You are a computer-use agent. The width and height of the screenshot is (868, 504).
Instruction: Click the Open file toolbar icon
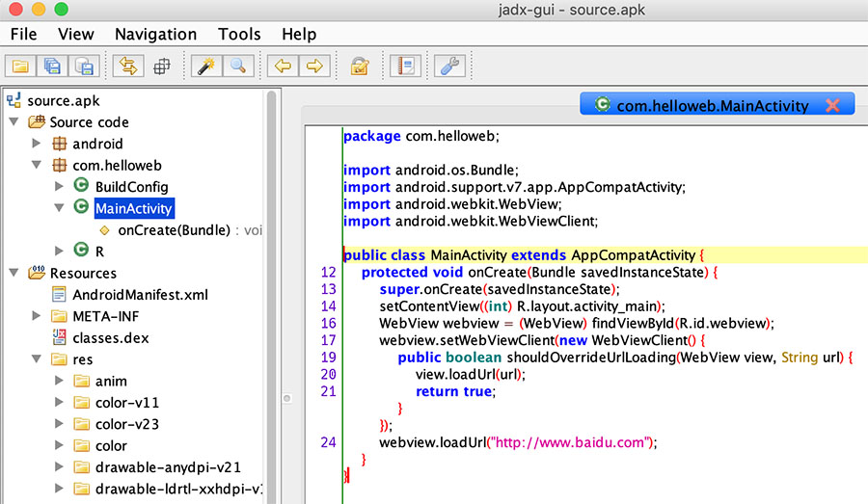tap(20, 66)
